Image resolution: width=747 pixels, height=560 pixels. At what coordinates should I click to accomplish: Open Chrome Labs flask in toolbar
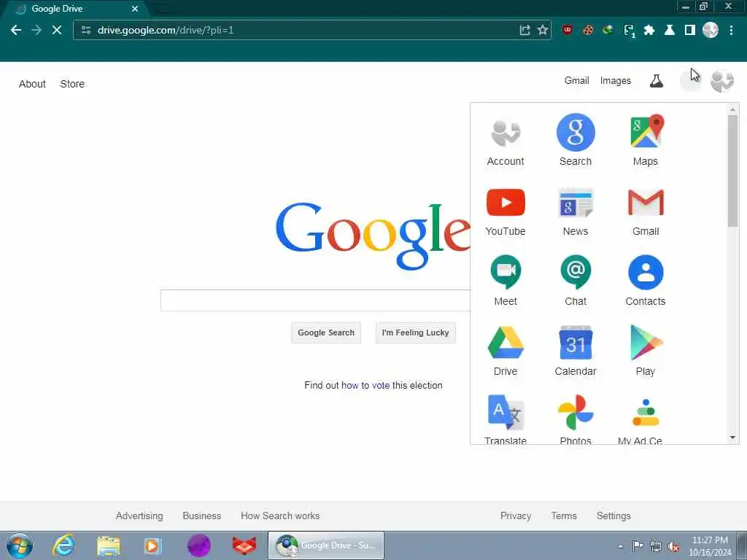pos(670,30)
